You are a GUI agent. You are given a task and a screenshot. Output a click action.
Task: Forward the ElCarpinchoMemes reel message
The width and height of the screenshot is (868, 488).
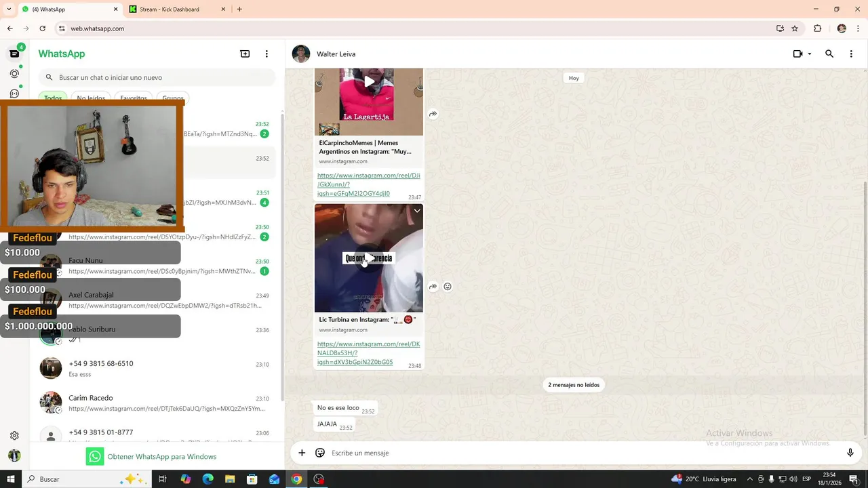pos(433,114)
